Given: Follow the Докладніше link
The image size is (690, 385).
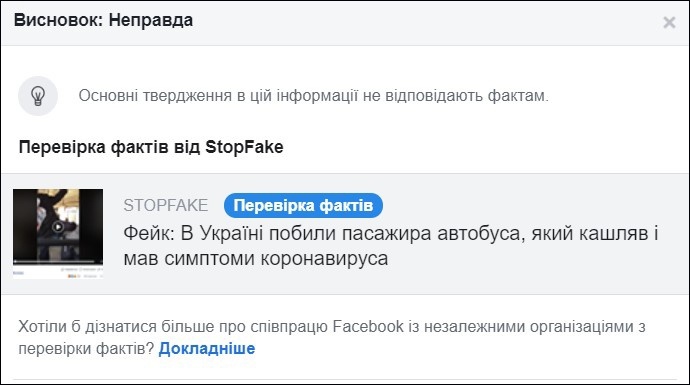Looking at the screenshot, I should coord(207,348).
